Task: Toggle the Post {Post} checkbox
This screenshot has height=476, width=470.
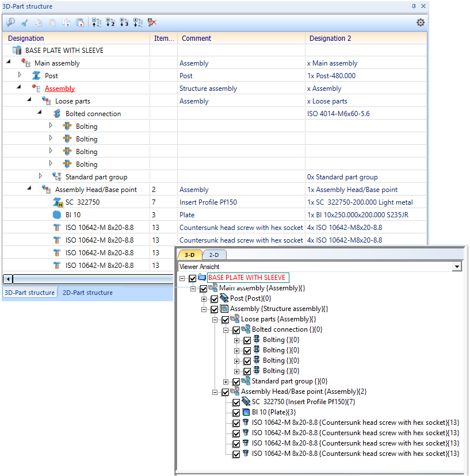Action: [x=215, y=299]
